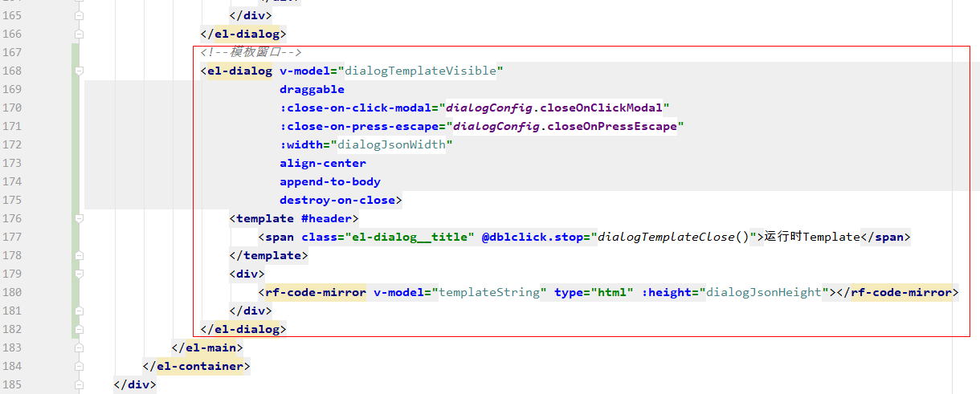Collapse the template #header block at line 176
This screenshot has height=394, width=980.
tap(79, 218)
